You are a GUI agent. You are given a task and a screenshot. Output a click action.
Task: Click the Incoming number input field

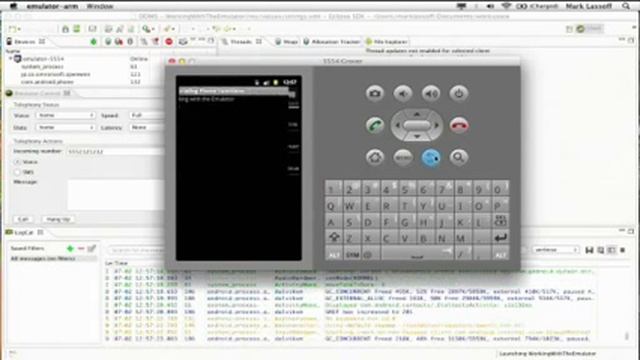(x=116, y=151)
